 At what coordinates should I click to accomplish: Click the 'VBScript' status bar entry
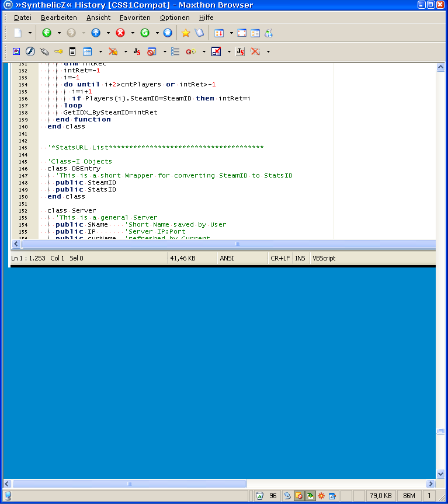click(324, 258)
